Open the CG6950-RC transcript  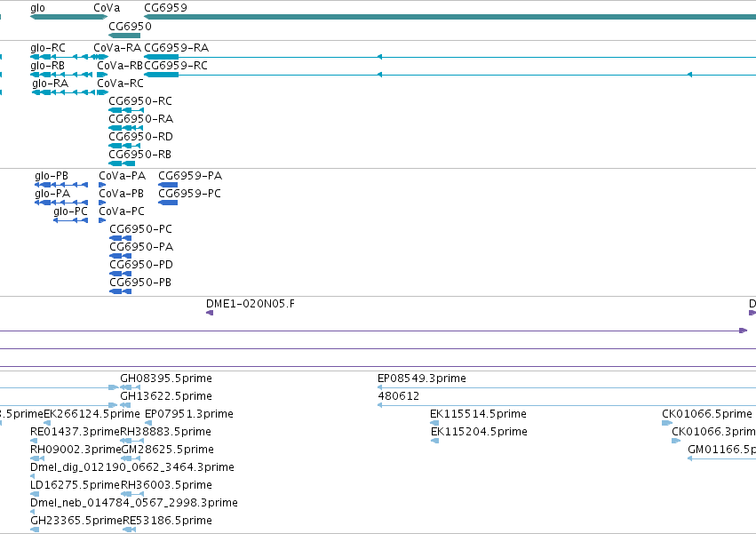[x=140, y=101]
